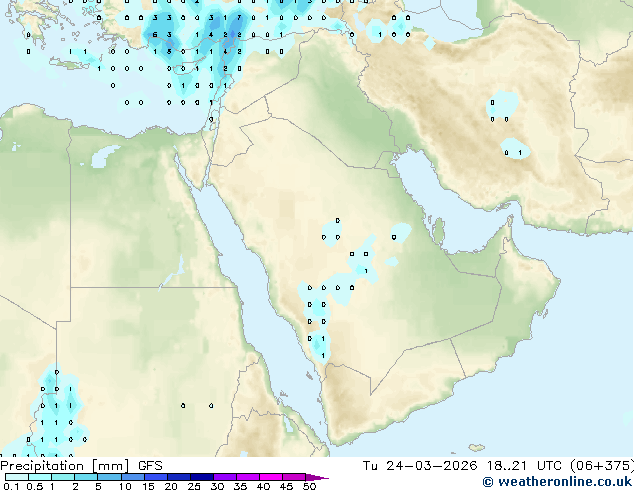Click the 'GFS' model label

(x=150, y=466)
